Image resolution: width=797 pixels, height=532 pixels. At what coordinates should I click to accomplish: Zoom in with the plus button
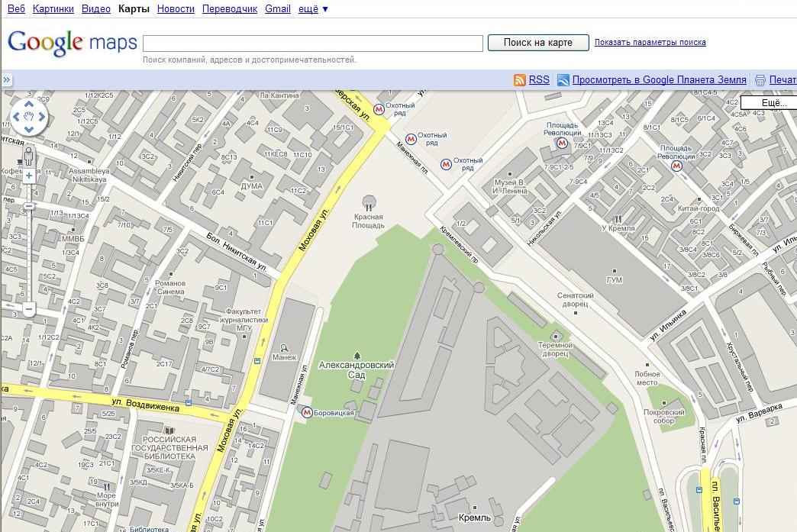29,176
